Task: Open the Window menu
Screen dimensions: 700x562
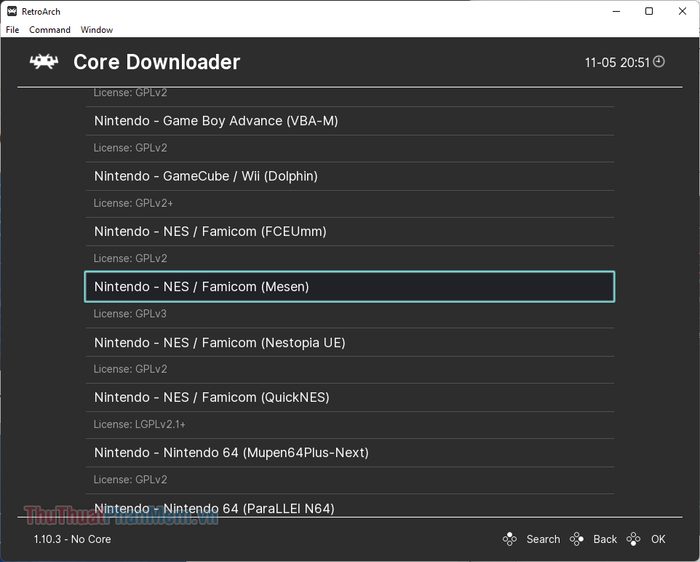Action: pos(96,29)
